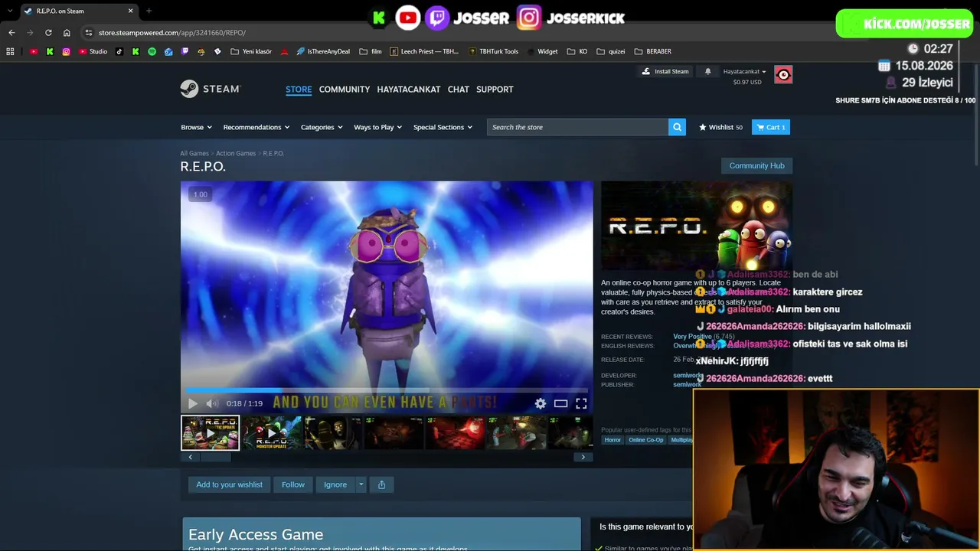Open the Twitch bookmark
The height and width of the screenshot is (551, 980).
[185, 51]
